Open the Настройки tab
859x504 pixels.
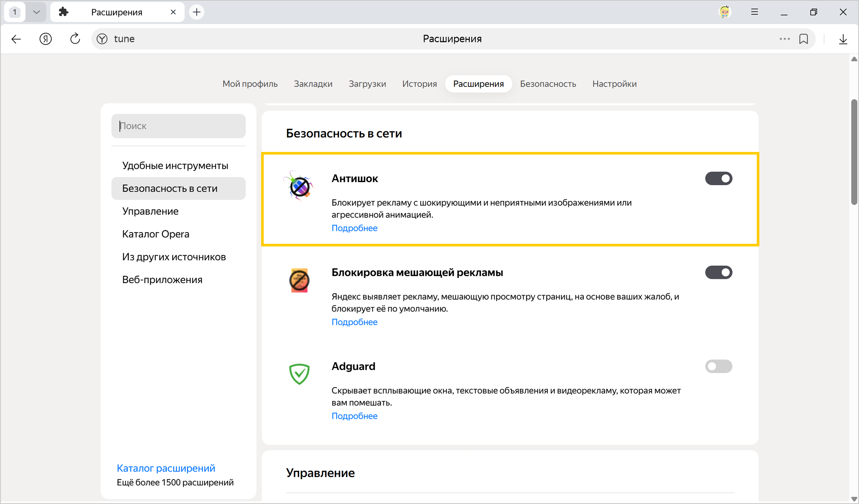[x=614, y=83]
